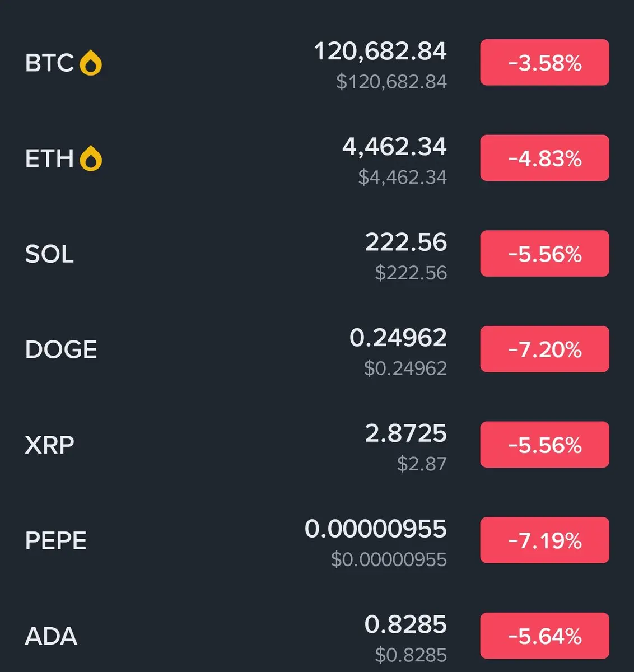Click the DOGE price 0.24962
Screen dimensions: 634x672
pyautogui.click(x=398, y=338)
